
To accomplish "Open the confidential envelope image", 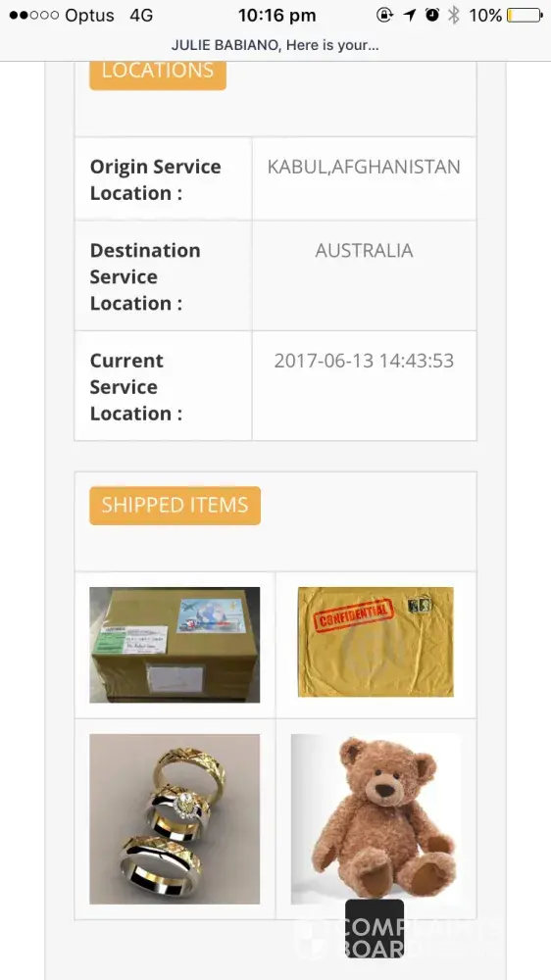I will tap(376, 641).
